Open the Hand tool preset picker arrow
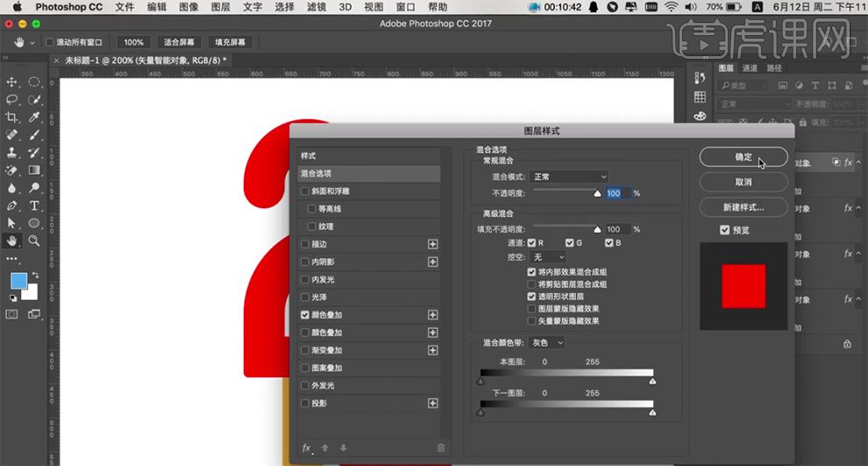This screenshot has width=868, height=466. [x=32, y=43]
